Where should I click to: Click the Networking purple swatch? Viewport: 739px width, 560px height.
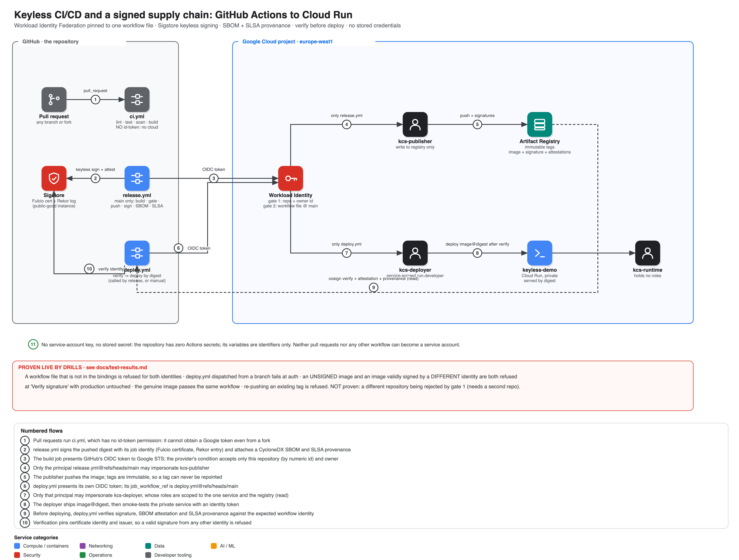coord(83,546)
